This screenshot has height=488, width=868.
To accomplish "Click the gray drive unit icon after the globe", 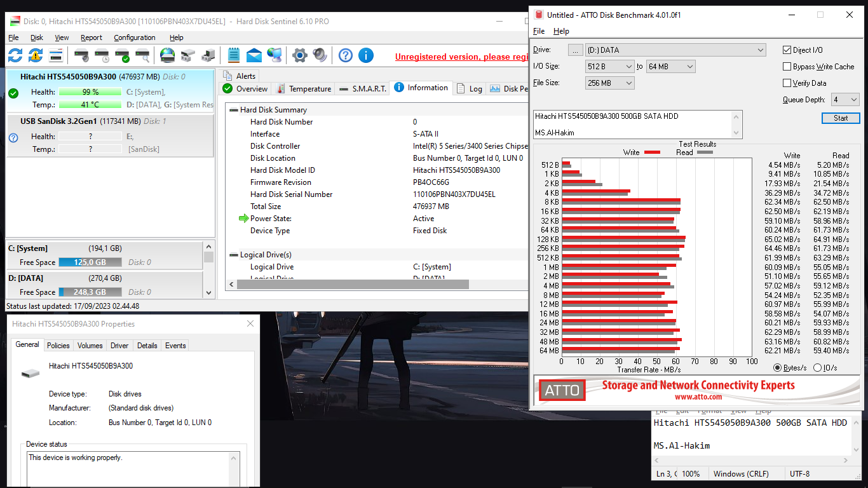I will [x=187, y=55].
